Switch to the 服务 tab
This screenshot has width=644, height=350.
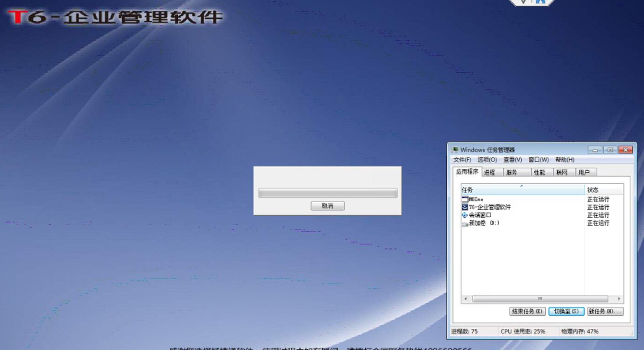[517, 172]
